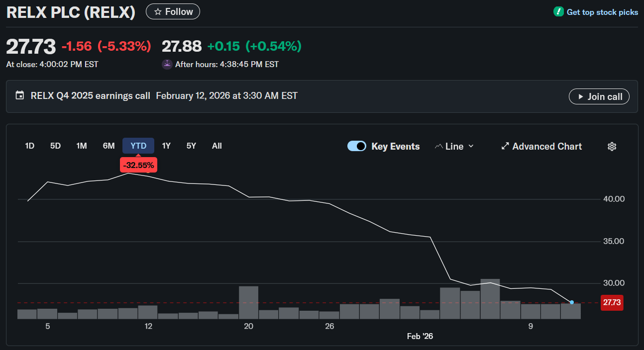Expand the chevron next to Line
Viewport: 644px width, 350px height.
coord(470,146)
